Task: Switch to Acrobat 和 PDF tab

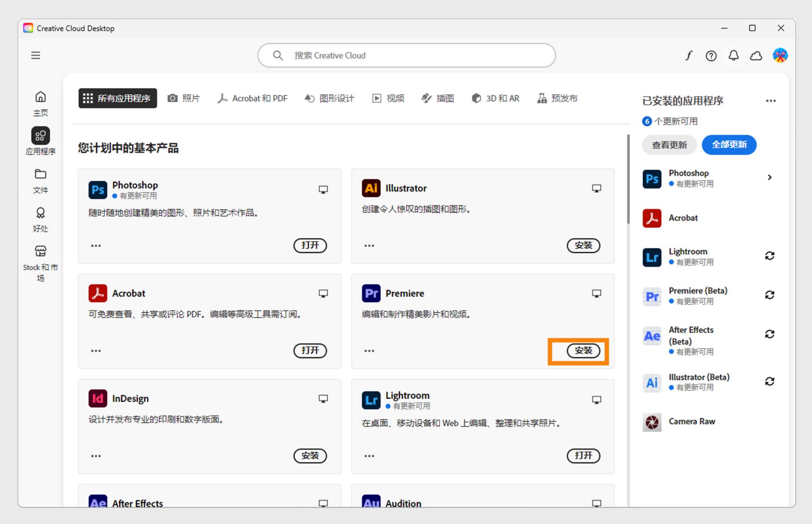Action: pyautogui.click(x=252, y=98)
